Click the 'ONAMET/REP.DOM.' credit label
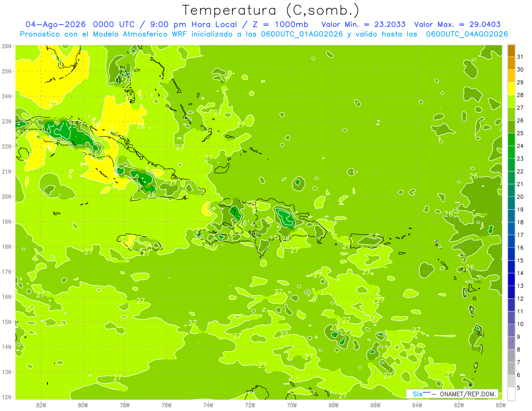The image size is (532, 411). [468, 394]
